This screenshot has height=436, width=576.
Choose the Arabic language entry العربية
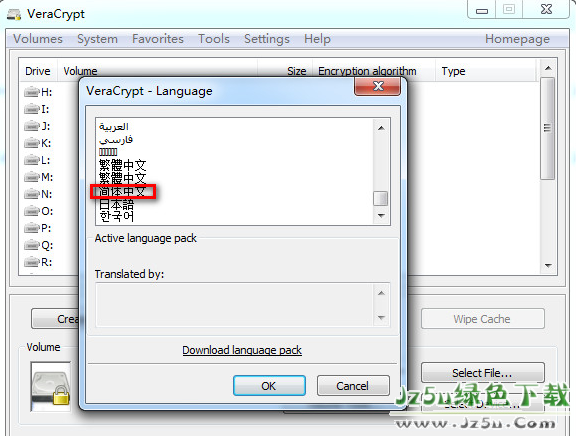pos(114,127)
